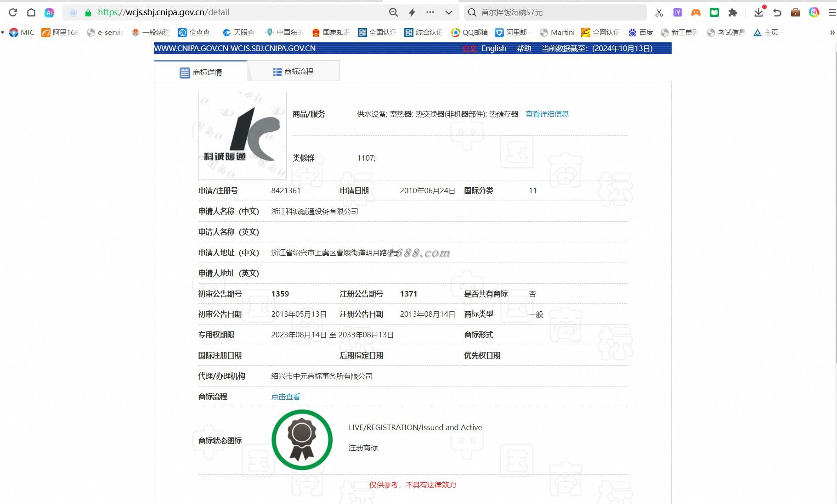Open the Martini bookmark
The image size is (837, 504).
[557, 32]
